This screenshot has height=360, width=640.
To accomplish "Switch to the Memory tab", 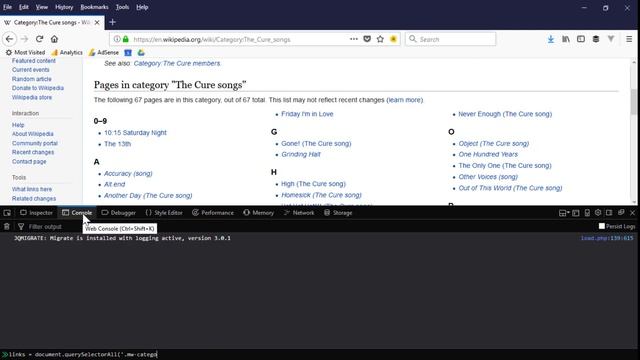I will click(x=258, y=213).
